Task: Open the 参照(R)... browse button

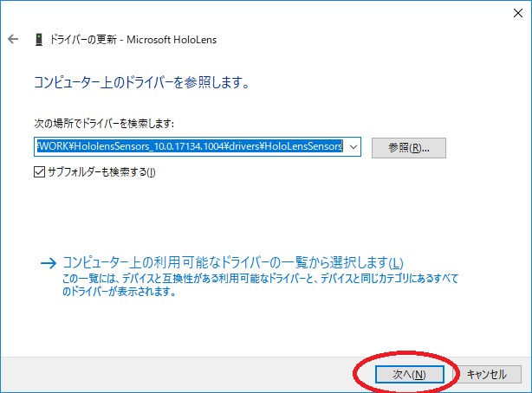Action: 409,148
